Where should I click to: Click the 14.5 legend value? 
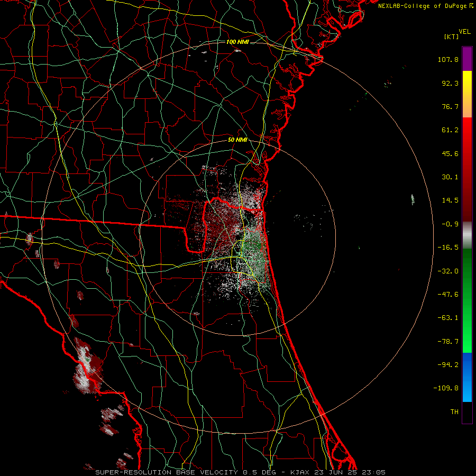click(450, 200)
